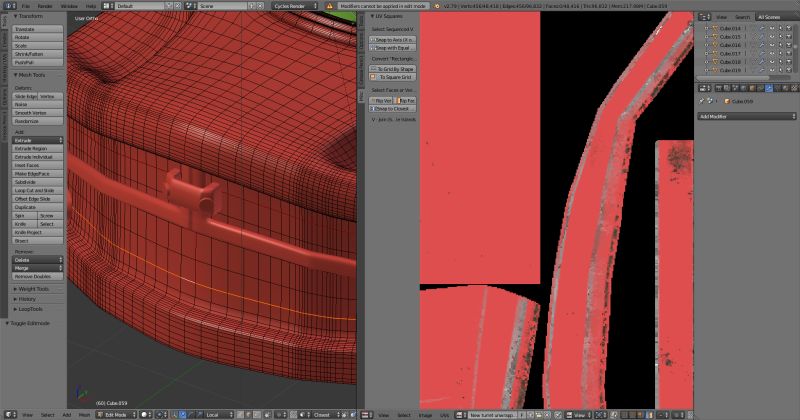The height and width of the screenshot is (420, 800).
Task: Collapse the Mesh Tools panel
Action: point(30,75)
